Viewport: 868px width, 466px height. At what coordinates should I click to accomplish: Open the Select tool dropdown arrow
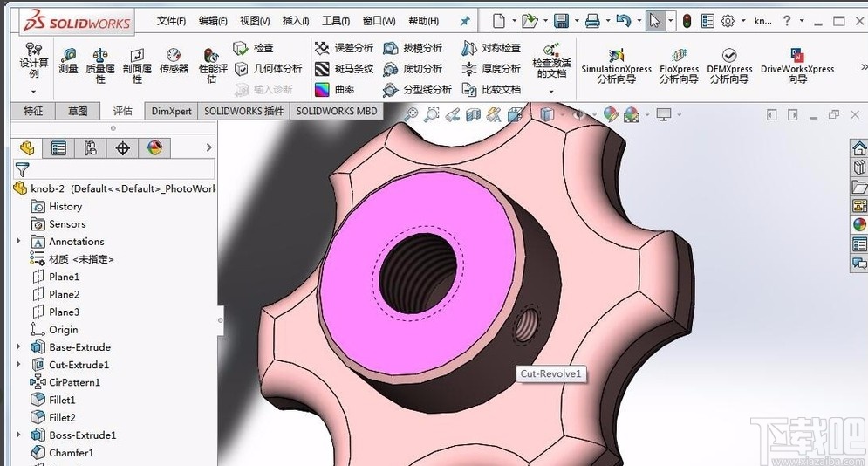[x=670, y=21]
